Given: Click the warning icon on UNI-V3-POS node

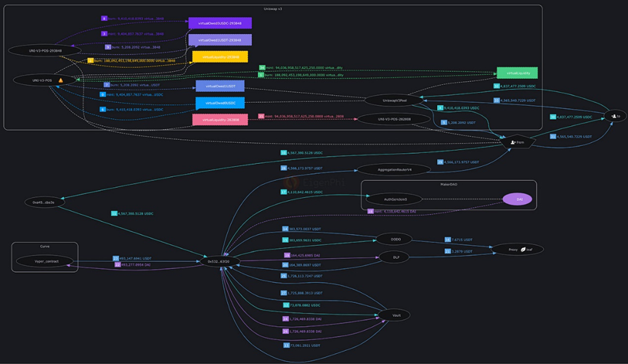Looking at the screenshot, I should pyautogui.click(x=61, y=80).
